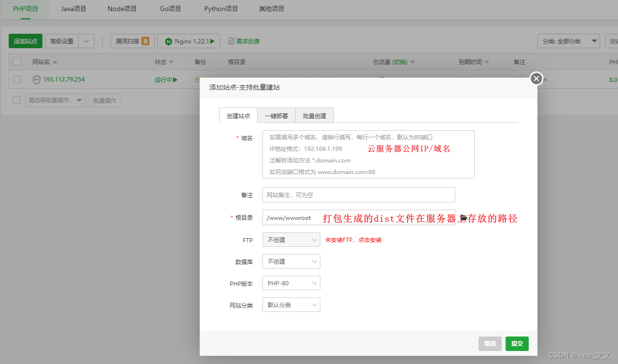Select the 批量创建 tab in dialog
The width and height of the screenshot is (618, 364).
315,116
